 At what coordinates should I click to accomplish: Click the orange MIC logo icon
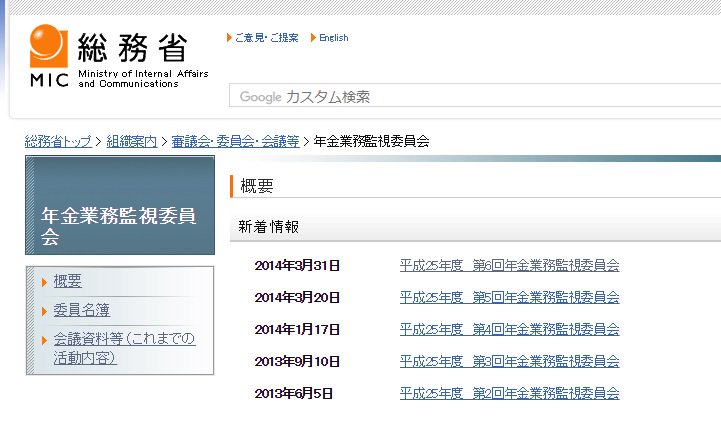click(49, 46)
